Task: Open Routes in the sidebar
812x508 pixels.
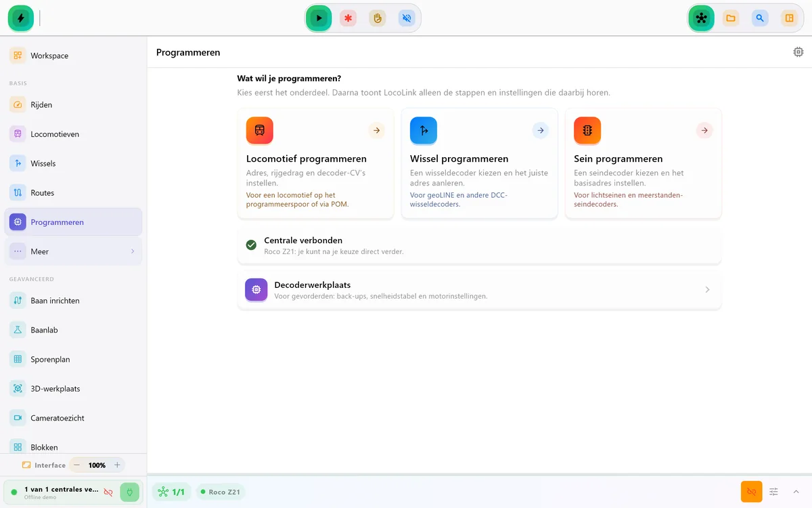Action: (73, 193)
